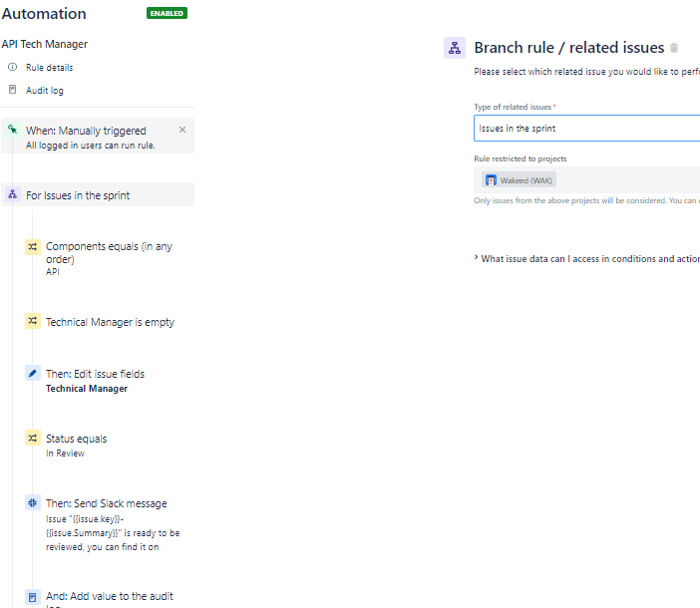Open the Type of related issues dropdown
Viewport: 700px width, 608px height.
[586, 129]
